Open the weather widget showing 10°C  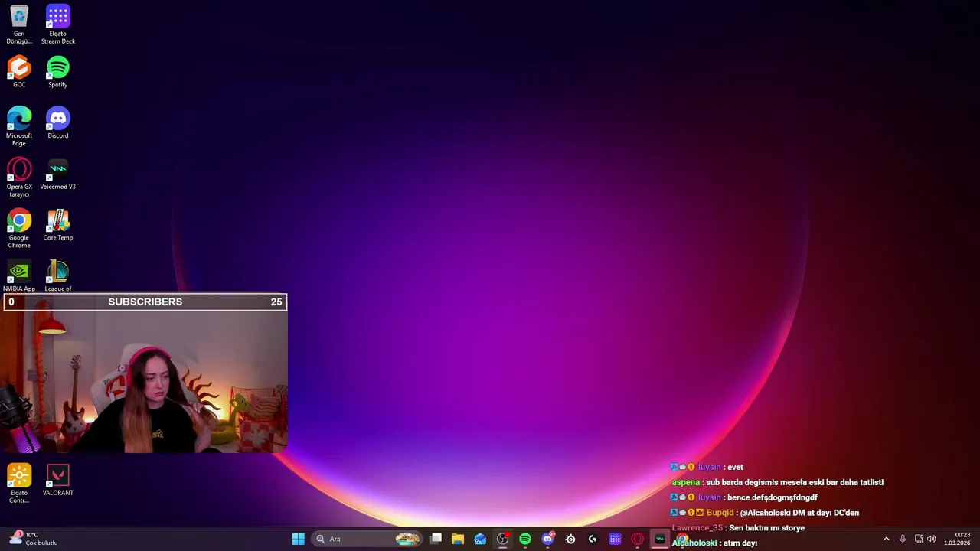click(34, 539)
